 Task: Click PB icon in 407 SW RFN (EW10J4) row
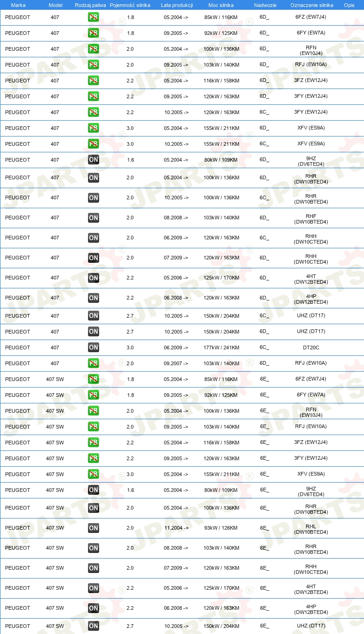[94, 411]
